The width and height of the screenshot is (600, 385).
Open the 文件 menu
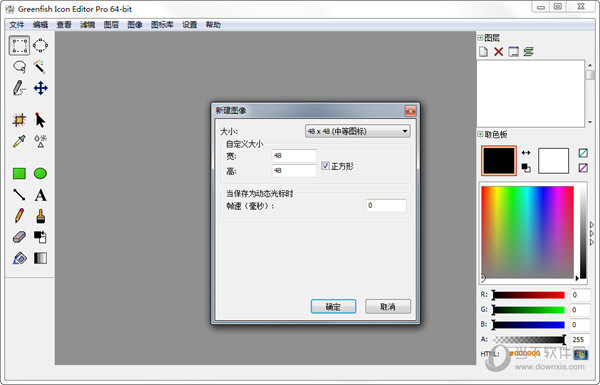pyautogui.click(x=16, y=25)
